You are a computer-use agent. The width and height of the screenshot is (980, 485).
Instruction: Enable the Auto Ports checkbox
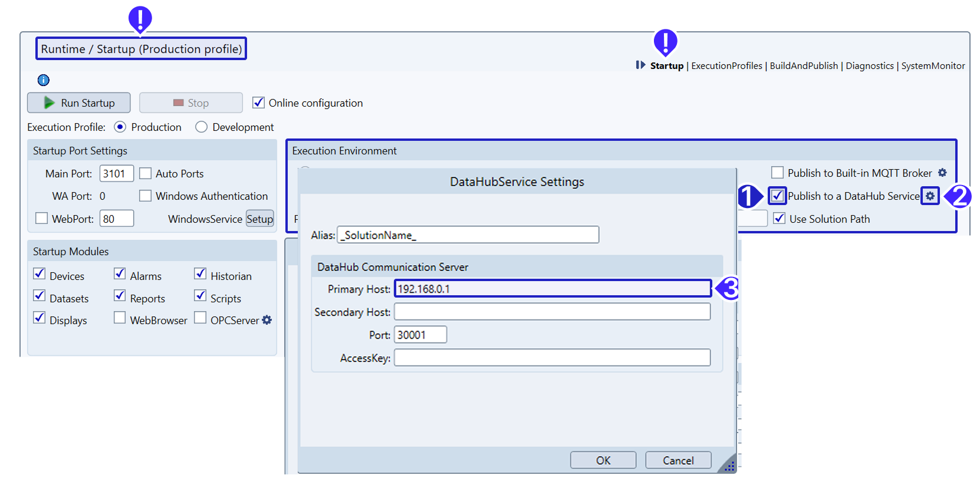coord(146,174)
